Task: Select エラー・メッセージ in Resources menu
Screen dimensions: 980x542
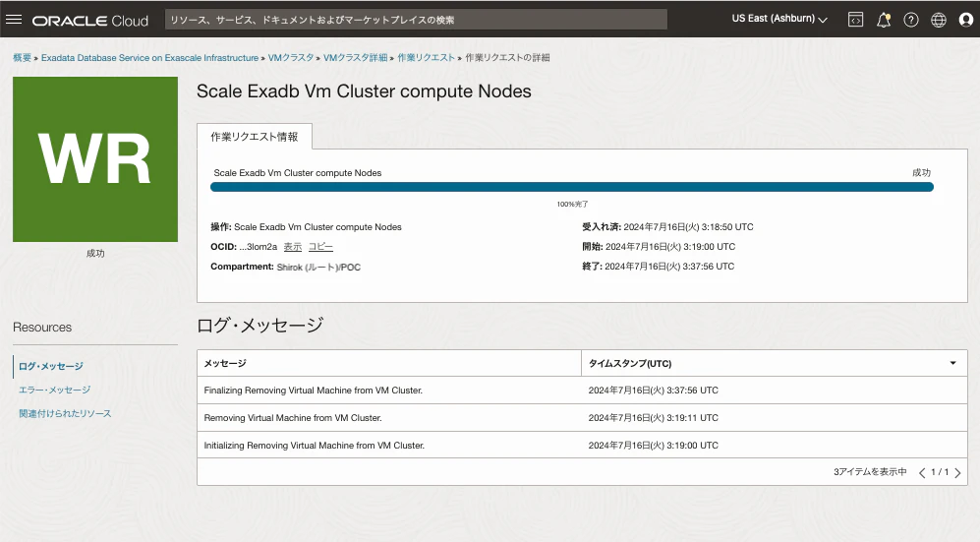Action: point(54,391)
